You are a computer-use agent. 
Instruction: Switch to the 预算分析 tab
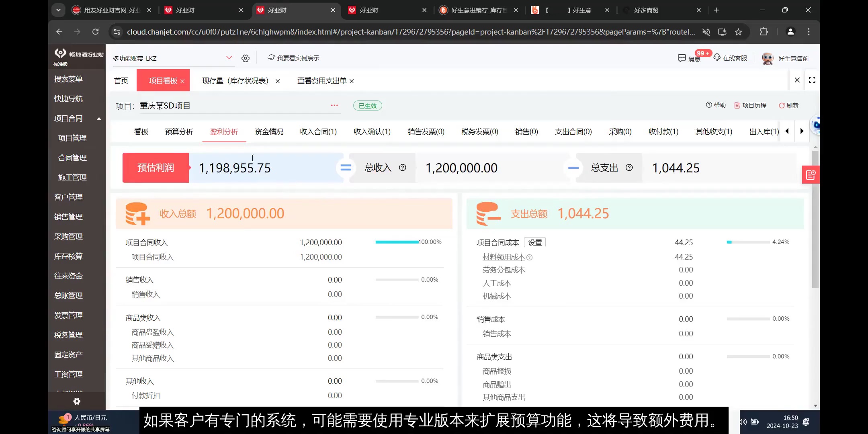pos(179,131)
